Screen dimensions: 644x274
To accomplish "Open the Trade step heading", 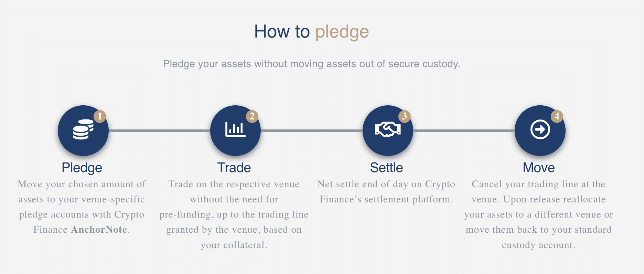I will [x=234, y=168].
